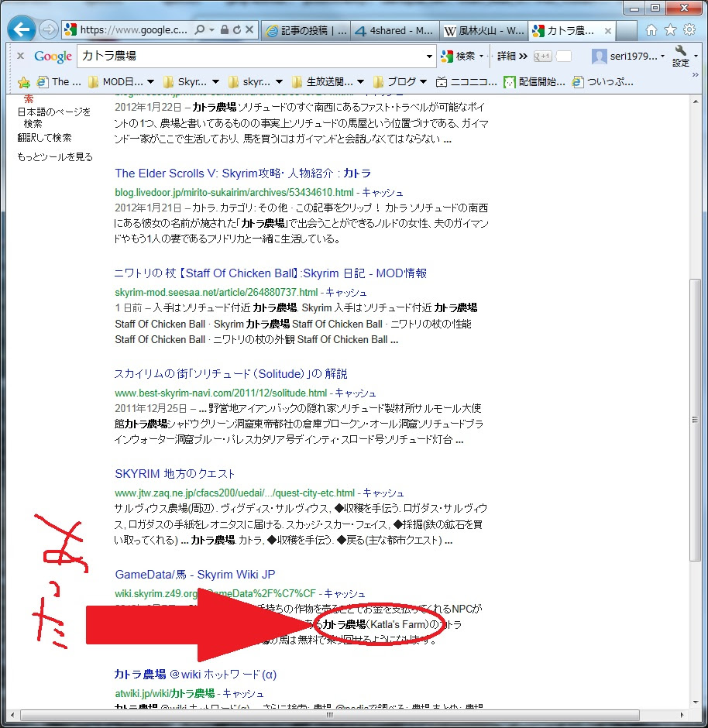Open the Home page icon
This screenshot has height=728, width=708.
(x=651, y=30)
